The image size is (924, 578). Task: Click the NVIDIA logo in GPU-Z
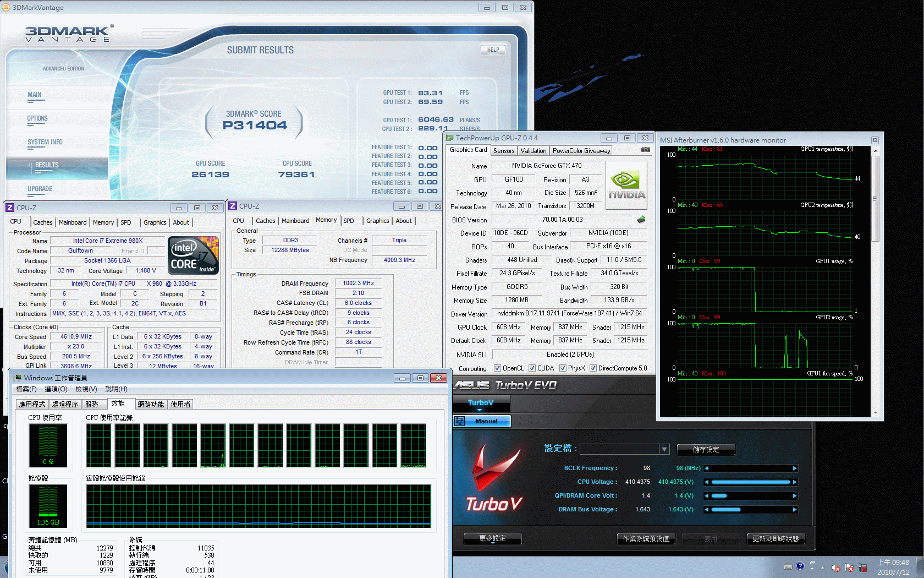(626, 185)
